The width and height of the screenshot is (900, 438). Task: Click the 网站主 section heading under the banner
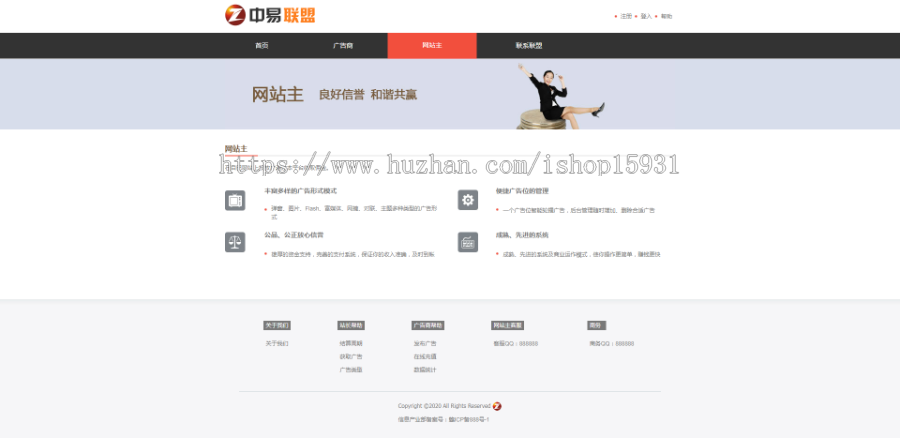(236, 149)
